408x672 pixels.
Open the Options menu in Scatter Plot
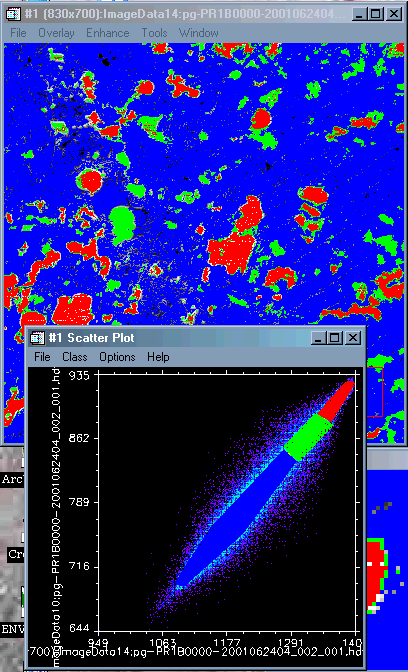[x=117, y=357]
